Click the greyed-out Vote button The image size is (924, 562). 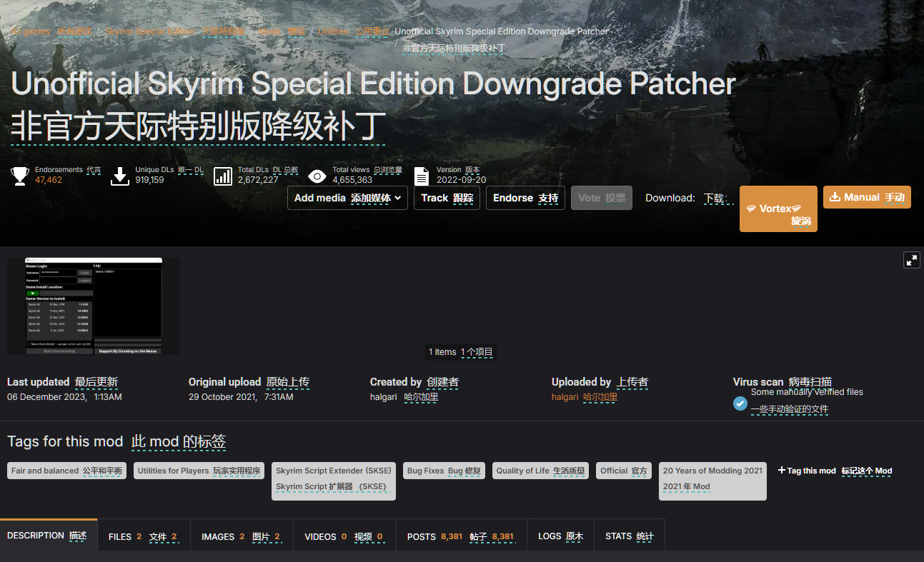click(602, 198)
